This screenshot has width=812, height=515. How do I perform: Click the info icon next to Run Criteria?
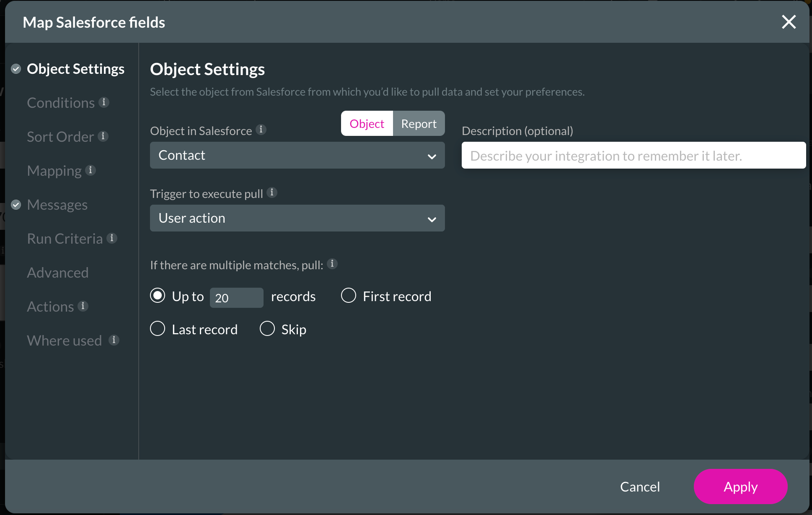coord(112,238)
